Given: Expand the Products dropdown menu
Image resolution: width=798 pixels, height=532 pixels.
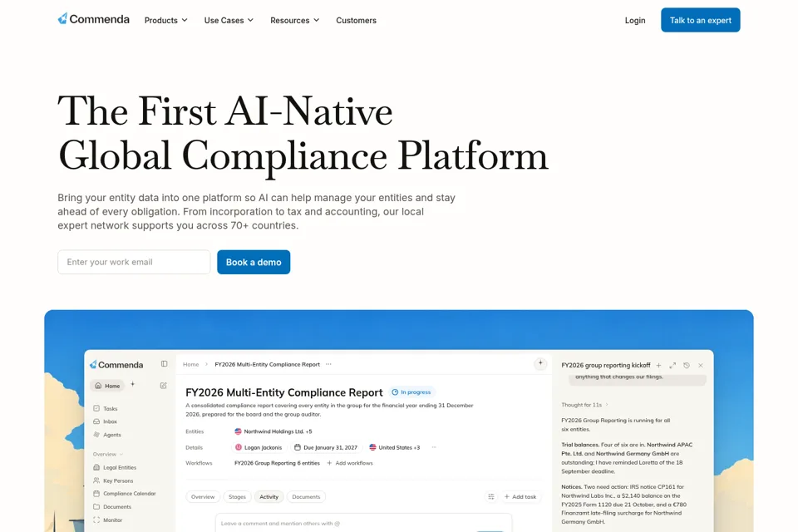Looking at the screenshot, I should click(x=166, y=20).
